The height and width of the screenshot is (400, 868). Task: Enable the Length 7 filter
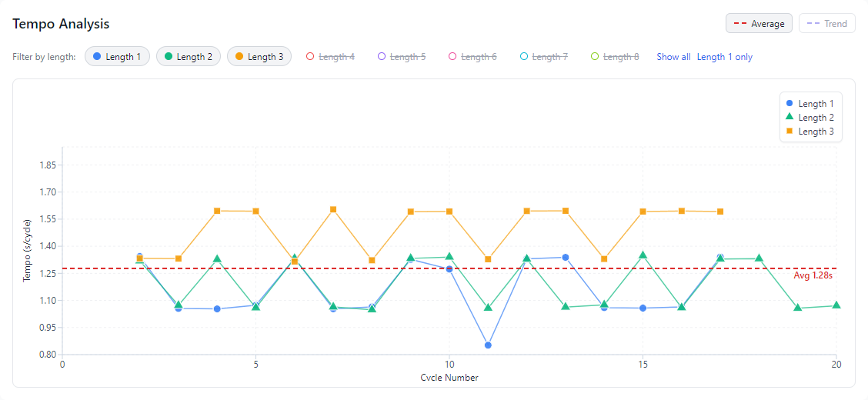coord(543,56)
